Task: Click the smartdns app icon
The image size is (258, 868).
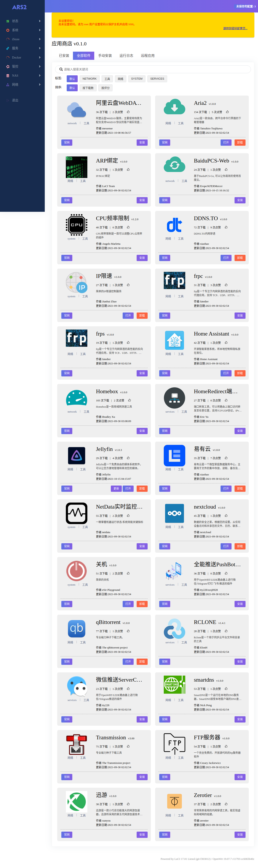Action: 175,684
